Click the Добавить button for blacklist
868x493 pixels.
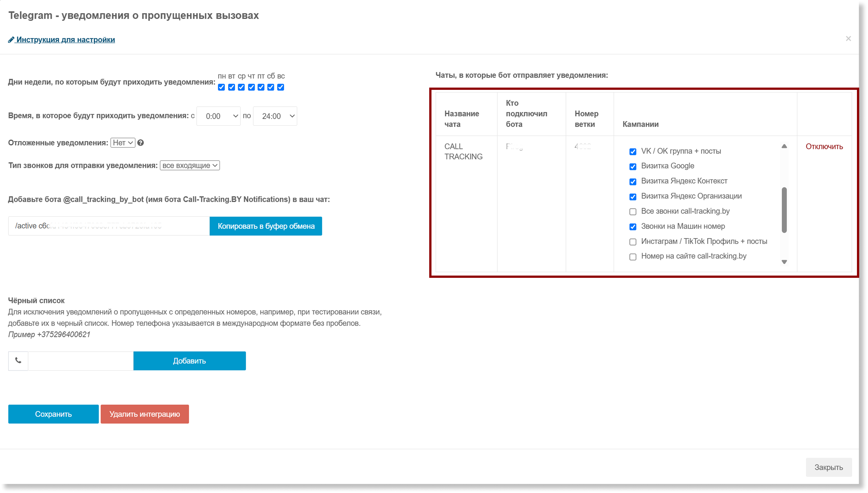189,361
